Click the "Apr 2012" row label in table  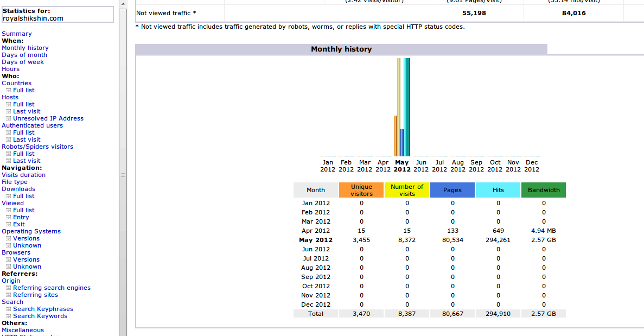[315, 231]
